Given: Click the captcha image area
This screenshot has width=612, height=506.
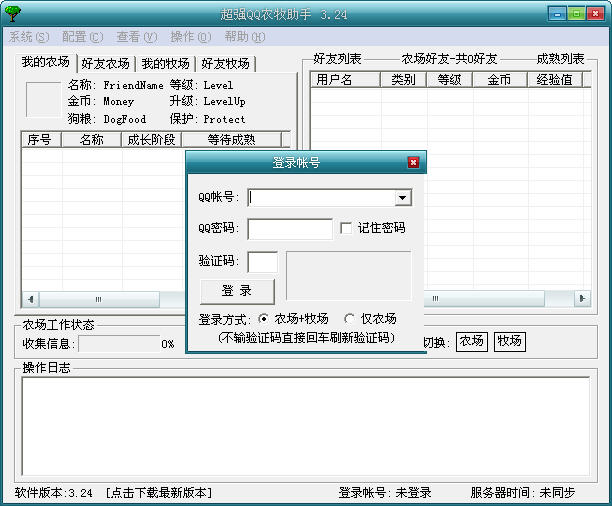Looking at the screenshot, I should pos(349,276).
